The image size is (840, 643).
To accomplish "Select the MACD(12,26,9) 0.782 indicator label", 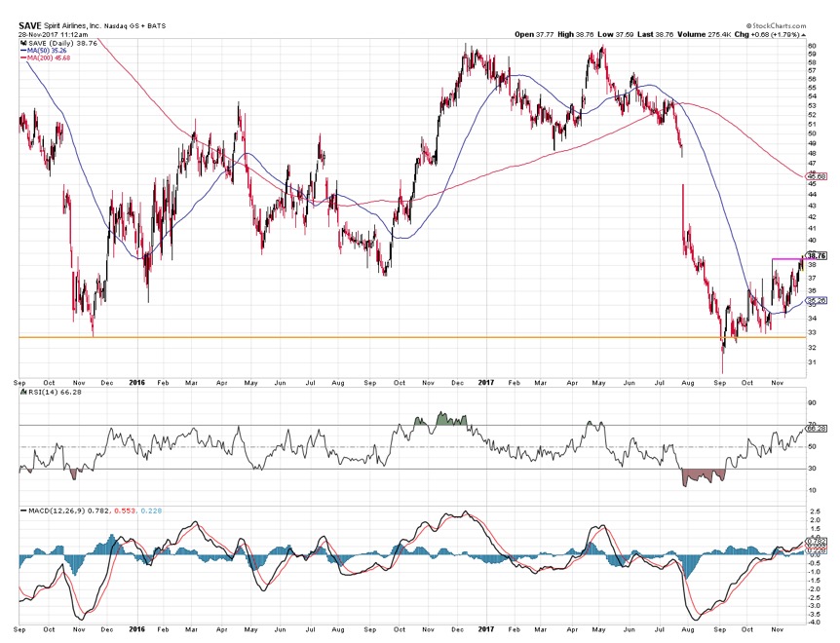I will pyautogui.click(x=68, y=511).
